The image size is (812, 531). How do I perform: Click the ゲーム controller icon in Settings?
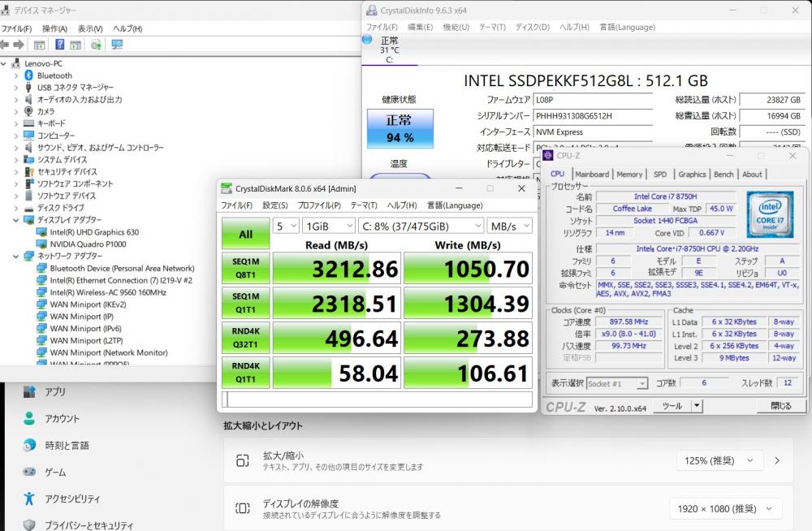click(29, 472)
